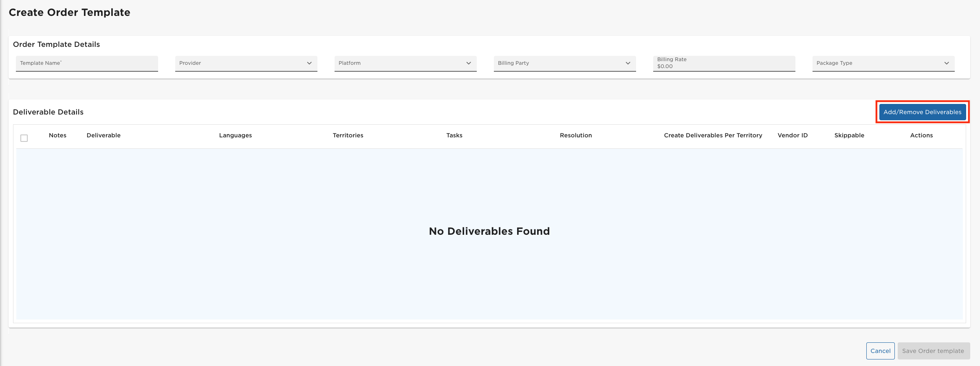
Task: Click the Languages column header
Action: 236,135
